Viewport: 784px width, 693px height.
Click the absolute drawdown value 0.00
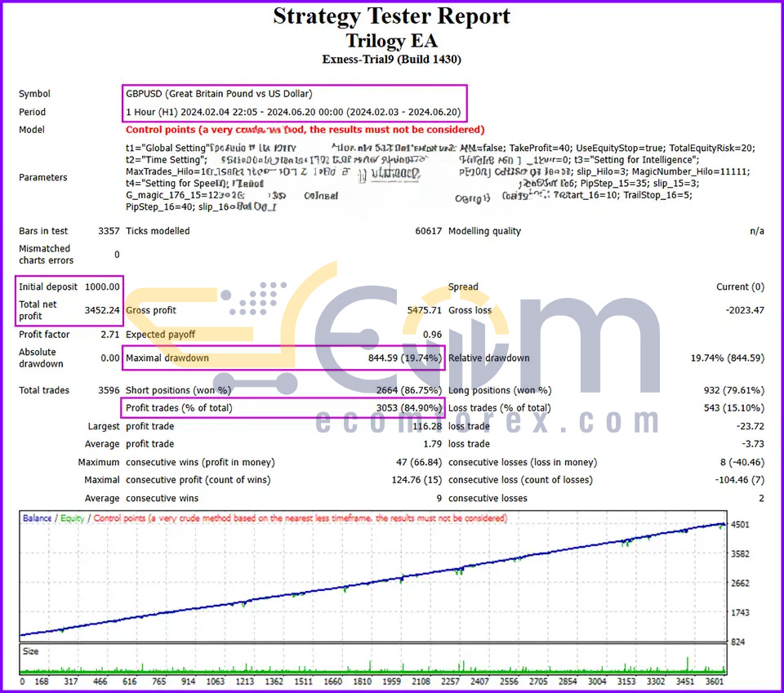[110, 358]
